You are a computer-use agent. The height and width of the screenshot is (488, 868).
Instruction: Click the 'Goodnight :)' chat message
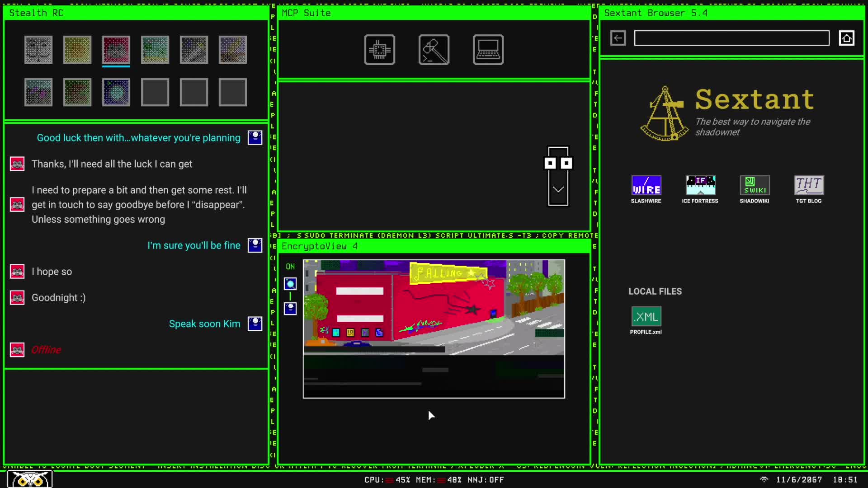pos(59,297)
